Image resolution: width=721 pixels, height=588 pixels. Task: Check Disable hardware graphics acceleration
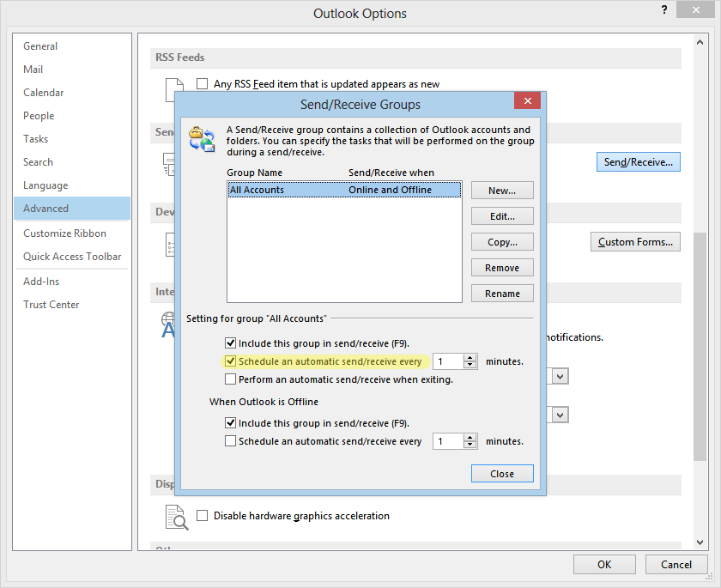202,515
